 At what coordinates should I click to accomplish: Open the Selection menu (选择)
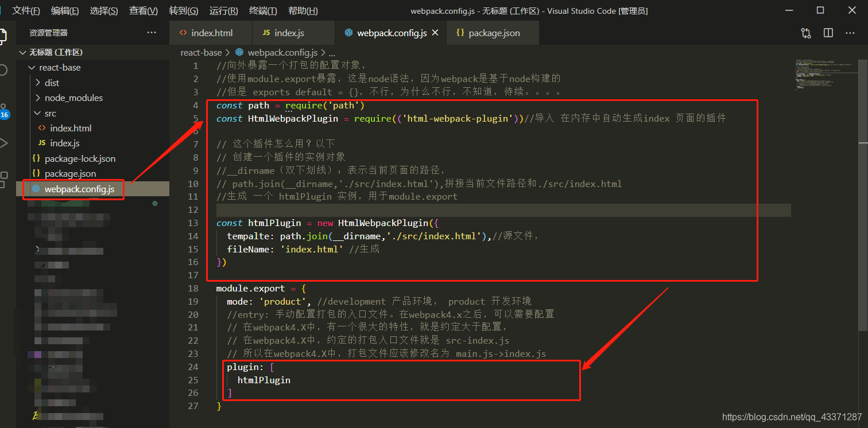(x=104, y=11)
